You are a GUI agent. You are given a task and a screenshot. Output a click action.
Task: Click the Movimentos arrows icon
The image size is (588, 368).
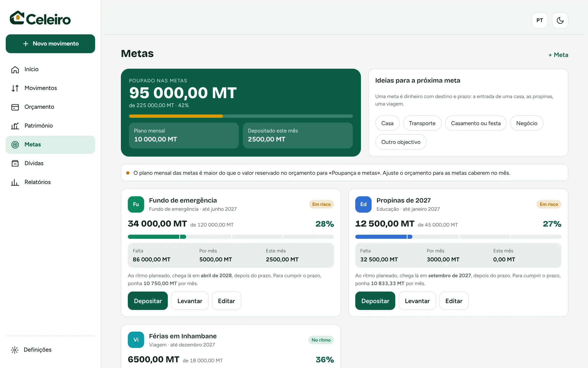15,88
